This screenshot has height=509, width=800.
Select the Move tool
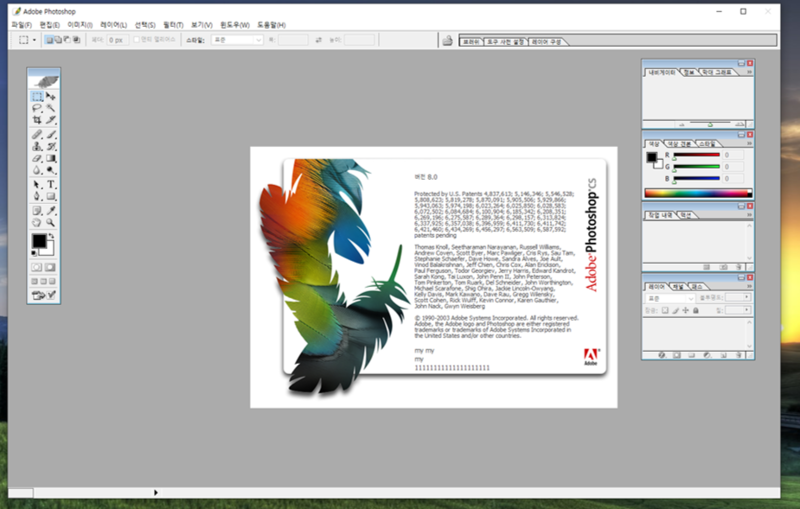(51, 96)
